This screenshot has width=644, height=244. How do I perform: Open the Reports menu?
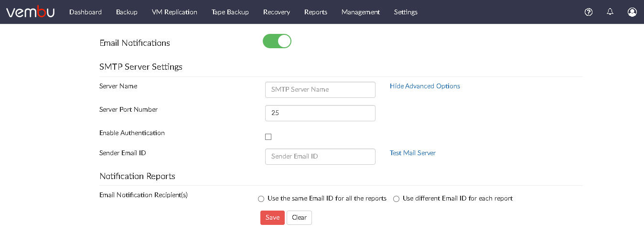point(316,12)
